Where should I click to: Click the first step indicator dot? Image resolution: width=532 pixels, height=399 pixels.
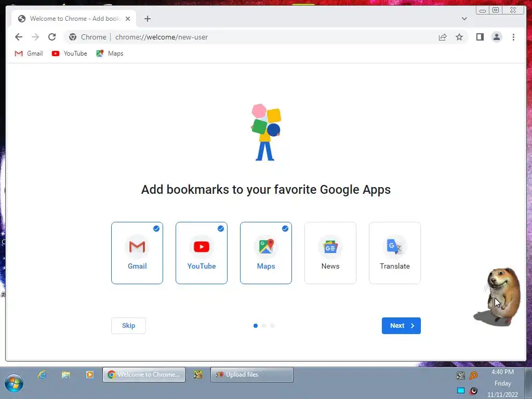click(x=256, y=326)
